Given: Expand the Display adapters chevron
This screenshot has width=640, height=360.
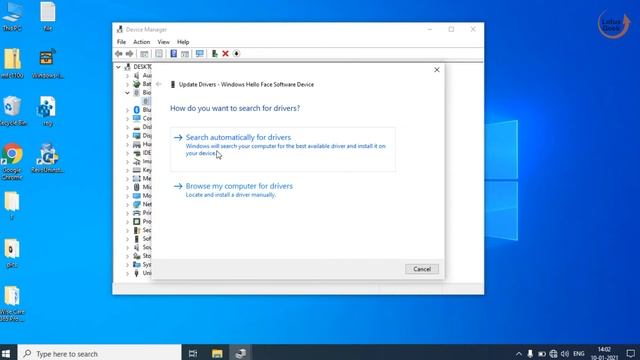Looking at the screenshot, I should (127, 136).
